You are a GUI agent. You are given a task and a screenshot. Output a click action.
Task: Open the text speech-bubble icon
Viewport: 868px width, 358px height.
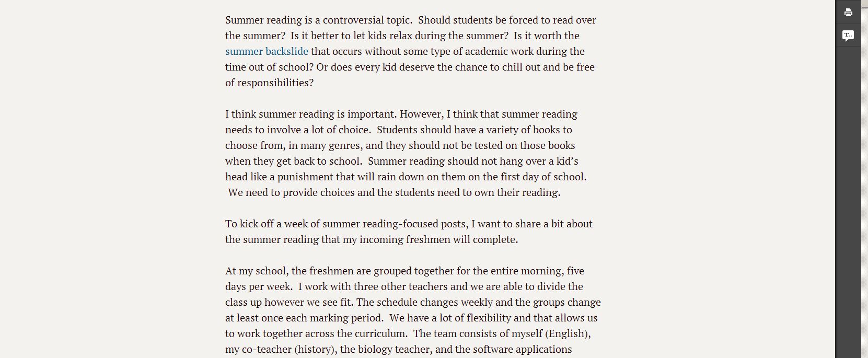click(x=848, y=36)
